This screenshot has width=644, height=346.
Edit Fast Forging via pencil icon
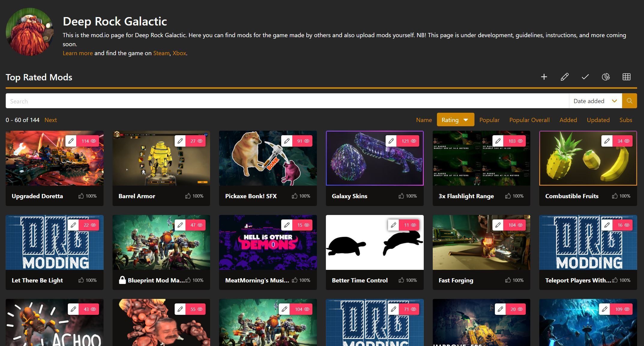click(498, 225)
